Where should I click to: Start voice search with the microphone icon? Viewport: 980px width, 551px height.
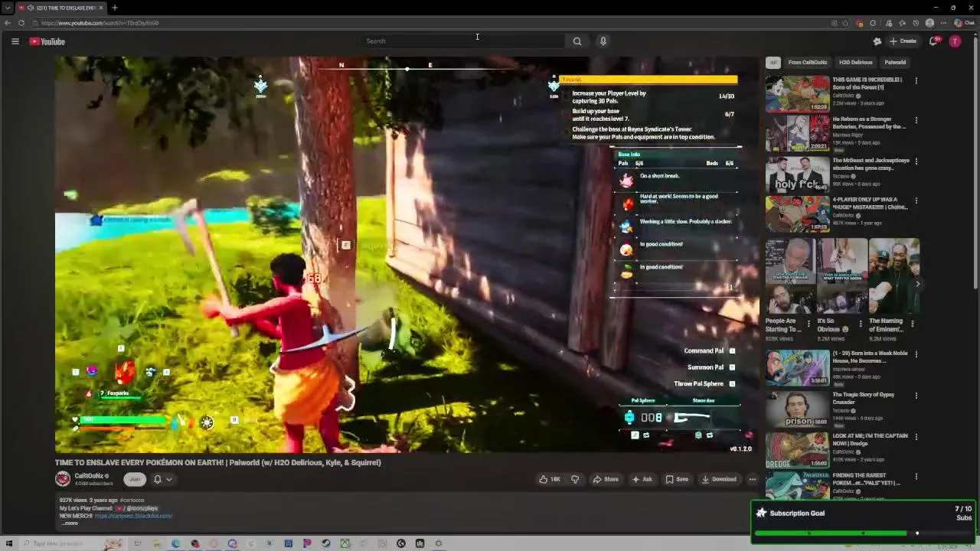coord(603,41)
